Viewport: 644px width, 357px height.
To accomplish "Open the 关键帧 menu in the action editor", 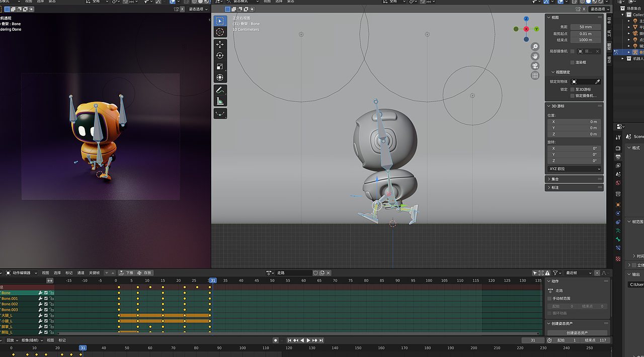I will point(95,273).
